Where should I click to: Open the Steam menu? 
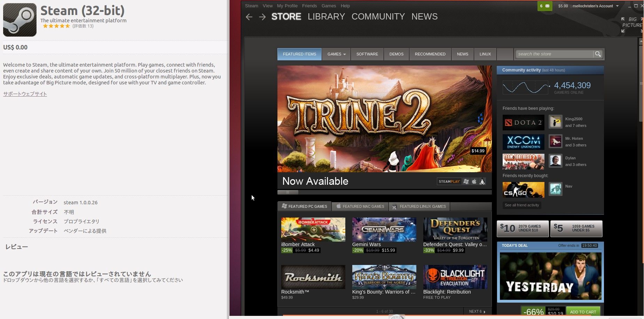tap(252, 6)
